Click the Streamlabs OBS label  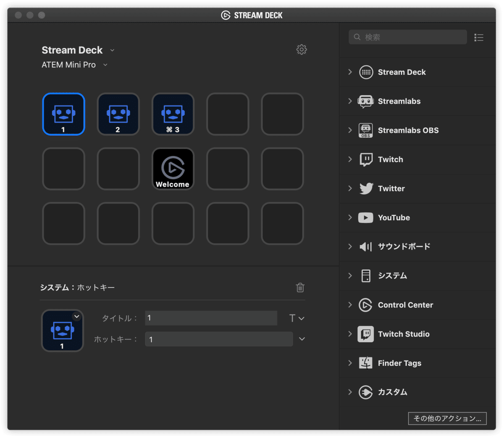tap(408, 130)
